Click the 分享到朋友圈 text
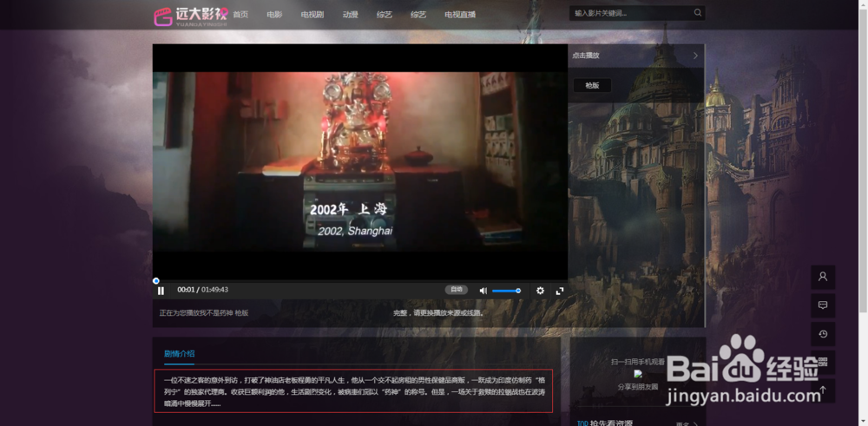 [x=638, y=387]
